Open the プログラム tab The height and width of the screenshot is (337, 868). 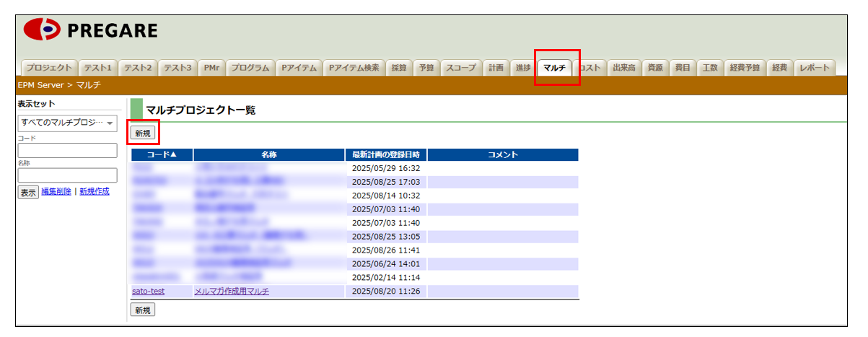[x=250, y=68]
